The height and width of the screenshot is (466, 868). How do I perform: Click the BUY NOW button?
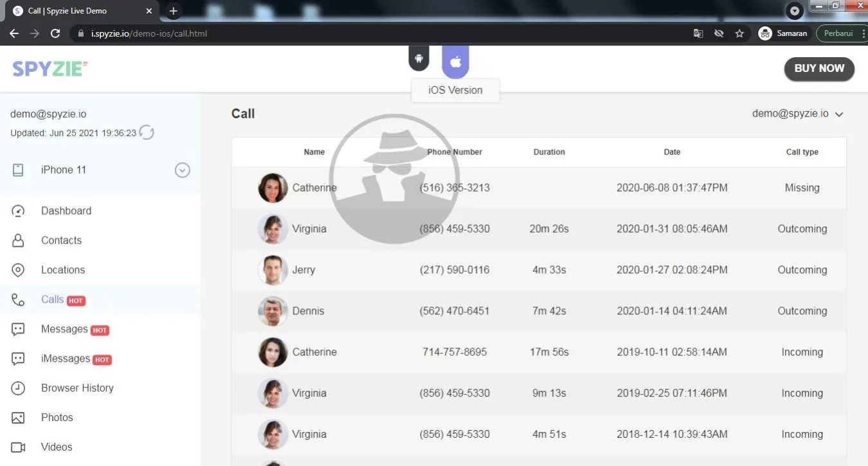click(x=819, y=69)
